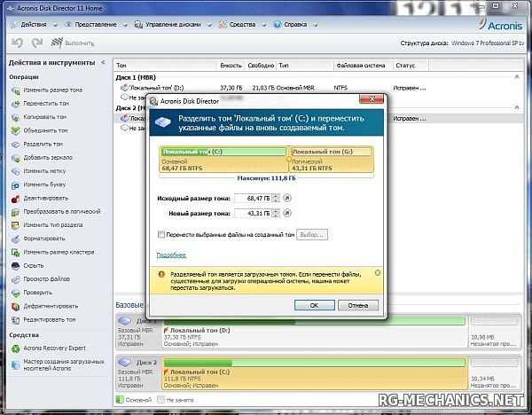Screen dimensions: 532x415
Task: Select Диск 1 volume D: in disk map
Action: 314,331
